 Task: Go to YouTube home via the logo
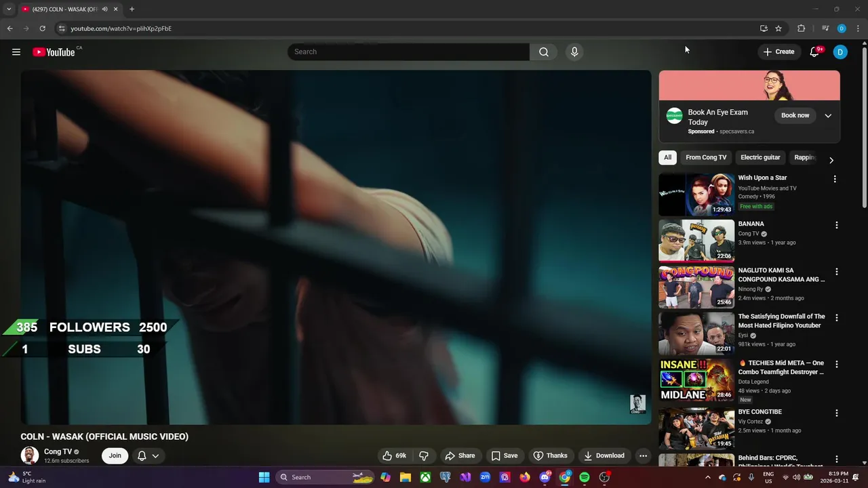click(x=54, y=52)
